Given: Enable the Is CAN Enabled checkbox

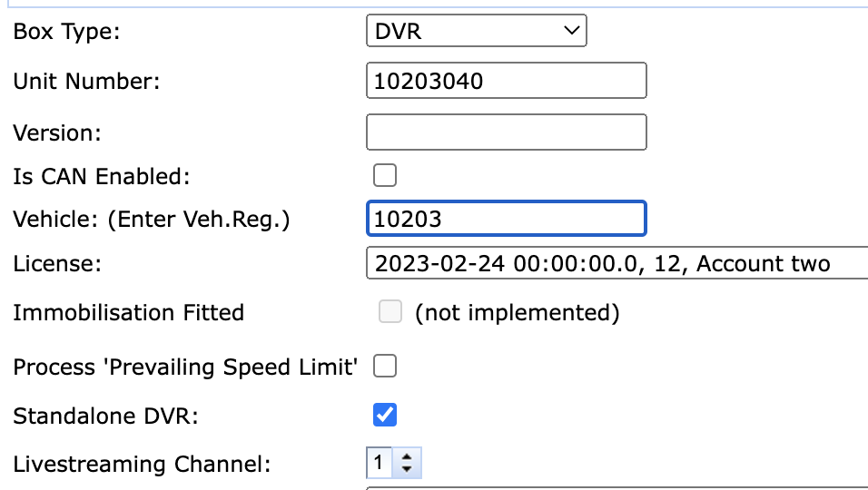Looking at the screenshot, I should [x=386, y=175].
